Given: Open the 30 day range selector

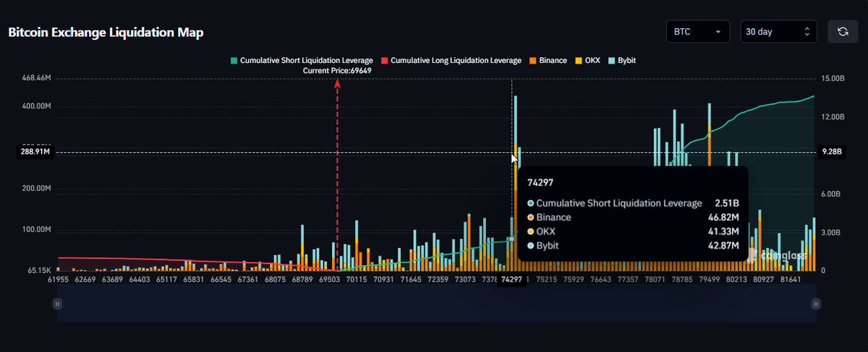Looking at the screenshot, I should [x=779, y=32].
